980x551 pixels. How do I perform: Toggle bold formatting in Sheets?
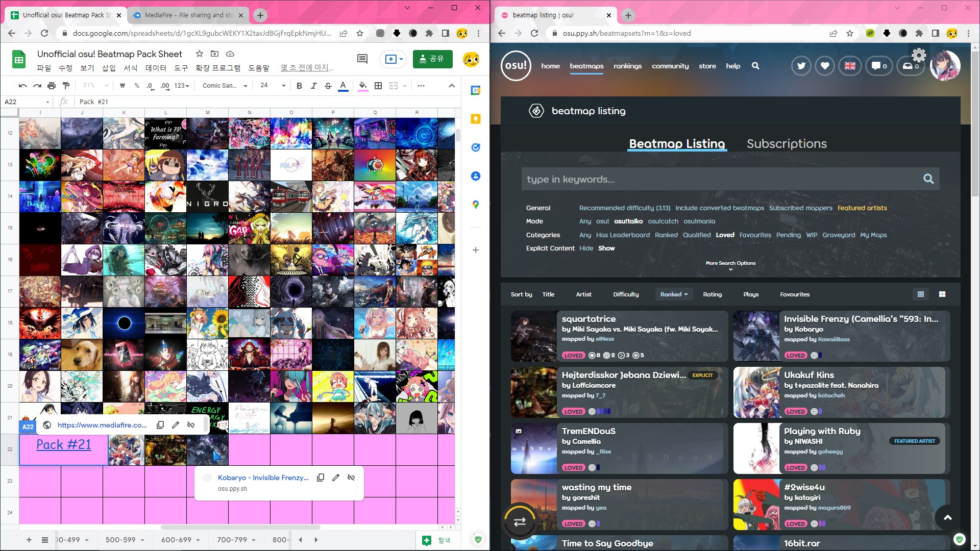pyautogui.click(x=299, y=86)
